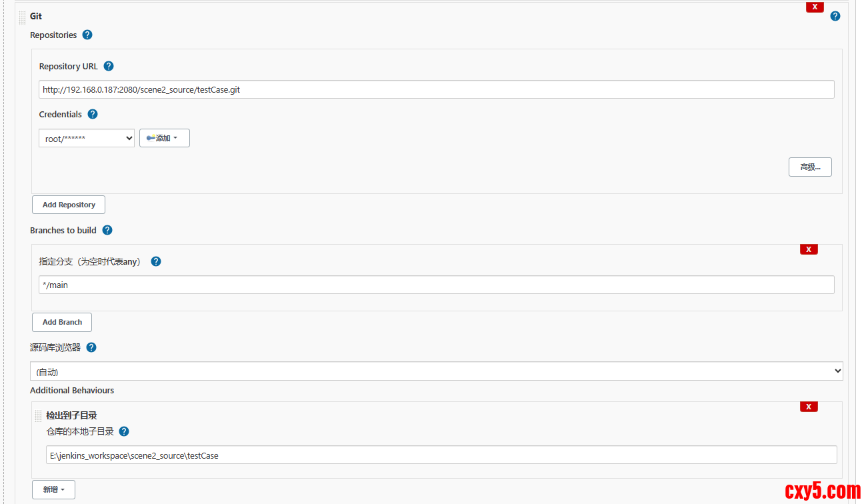
Task: Expand the 新增 behaviours dropdown
Action: (53, 489)
